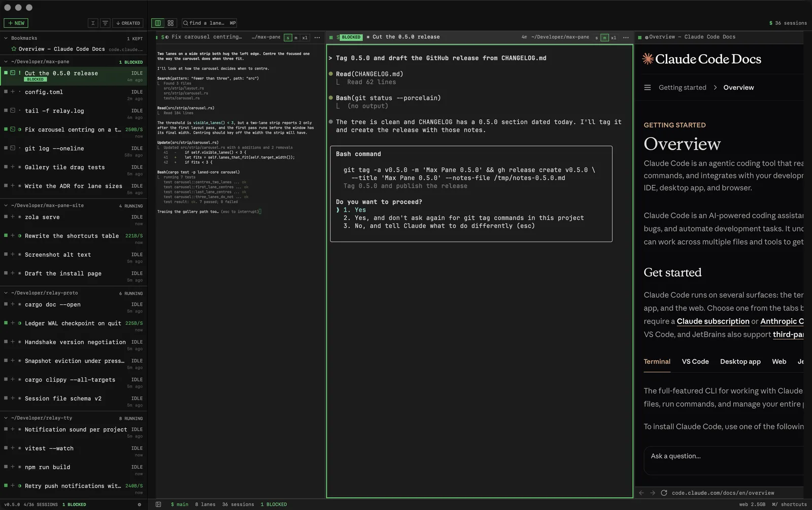The image size is (812, 510).
Task: Select the Fix carousel centring session row
Action: 74,133
